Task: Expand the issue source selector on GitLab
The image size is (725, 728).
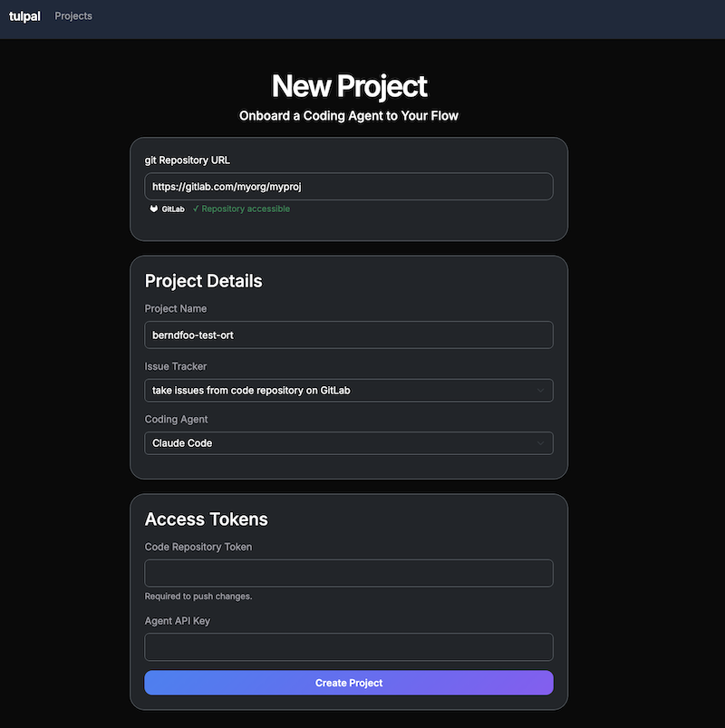Action: click(349, 389)
